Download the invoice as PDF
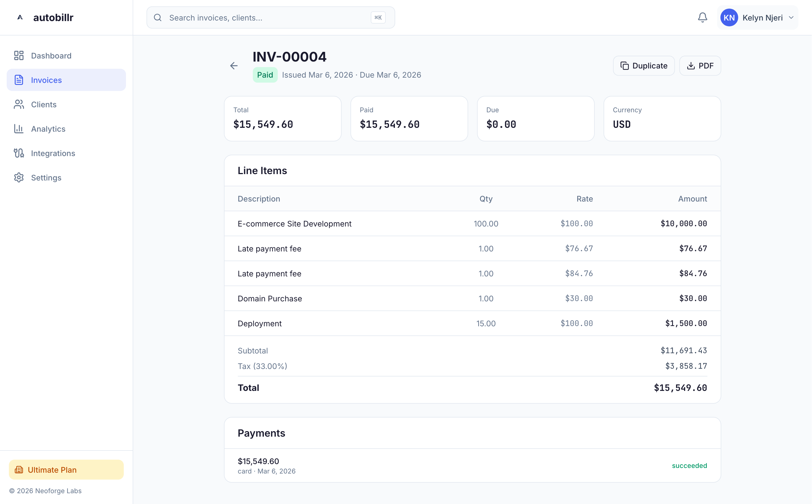812x504 pixels. point(700,66)
